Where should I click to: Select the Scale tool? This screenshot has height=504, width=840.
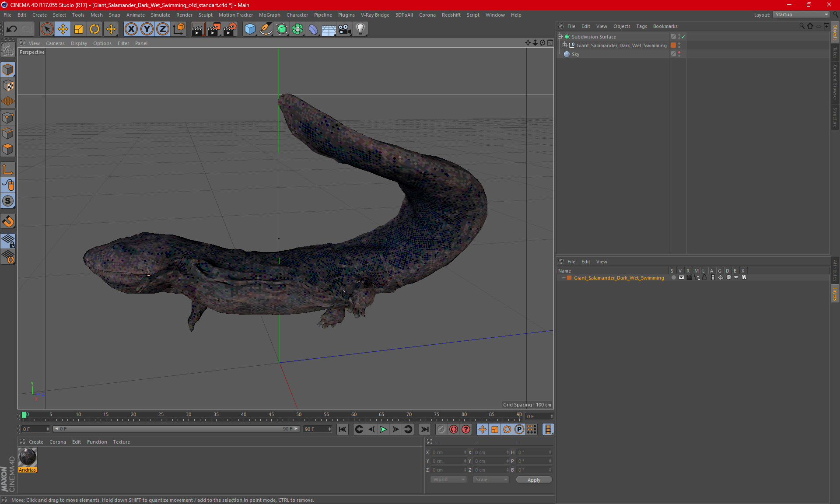(79, 29)
